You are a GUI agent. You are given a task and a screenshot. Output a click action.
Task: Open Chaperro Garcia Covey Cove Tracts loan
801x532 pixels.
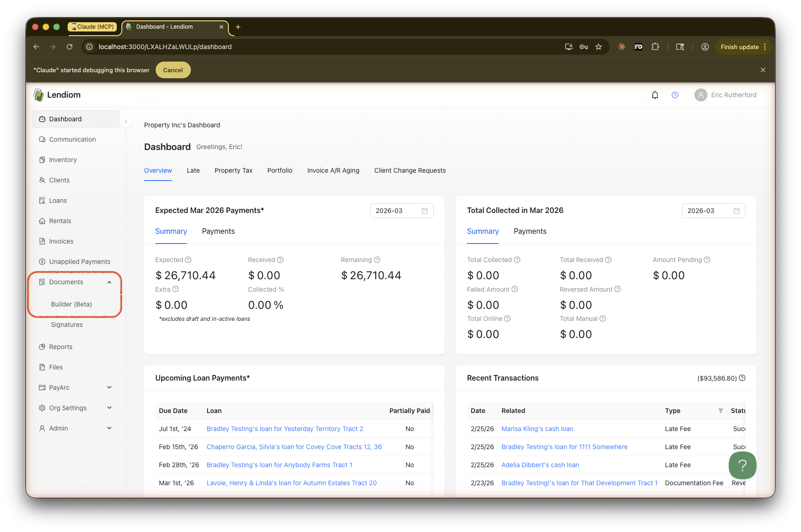click(x=294, y=447)
